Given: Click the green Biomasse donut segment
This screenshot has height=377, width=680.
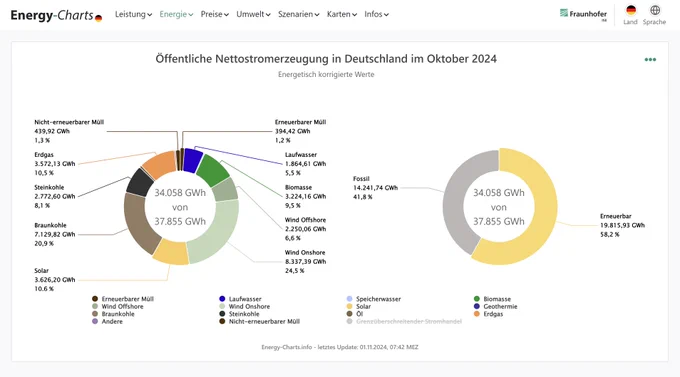Looking at the screenshot, I should coord(212,170).
